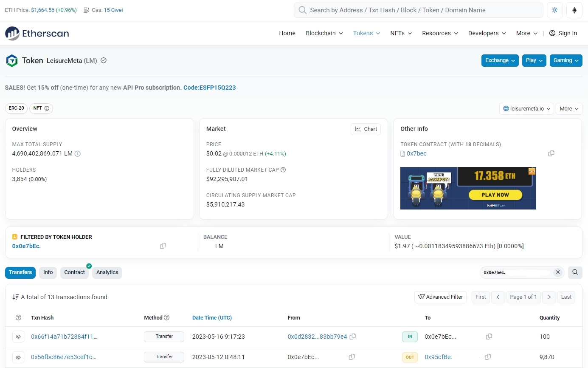Click the help icon next to Method header
Viewport: 588px width, 368px height.
pyautogui.click(x=167, y=317)
